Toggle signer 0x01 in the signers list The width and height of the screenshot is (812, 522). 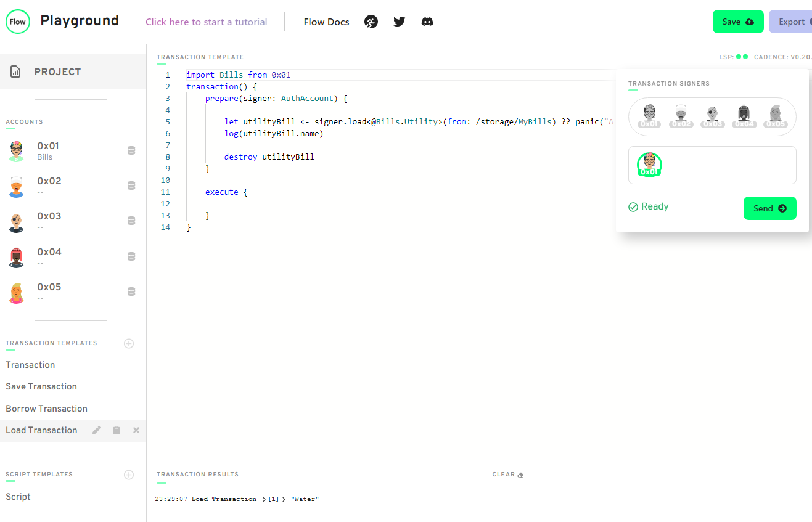tap(650, 116)
